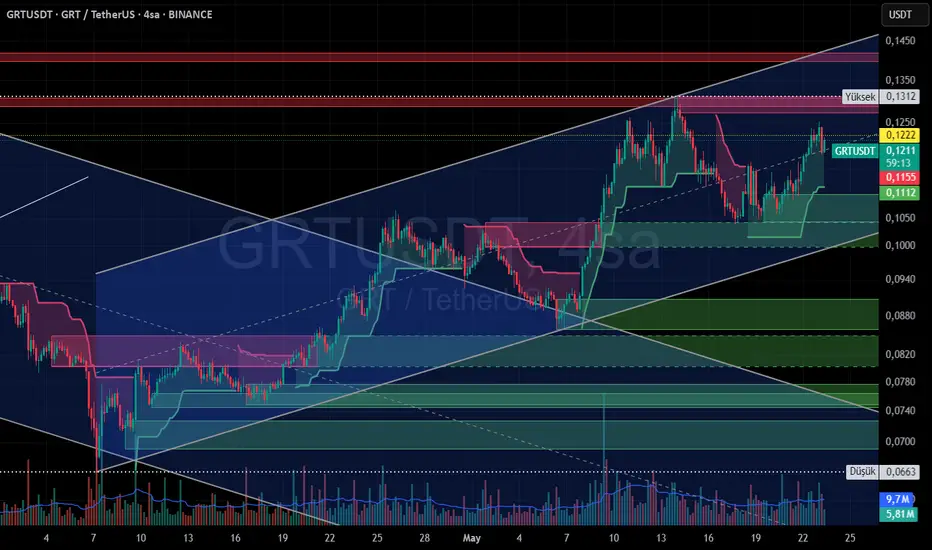
Task: Click date 4 at the time axis start
Action: coord(46,538)
